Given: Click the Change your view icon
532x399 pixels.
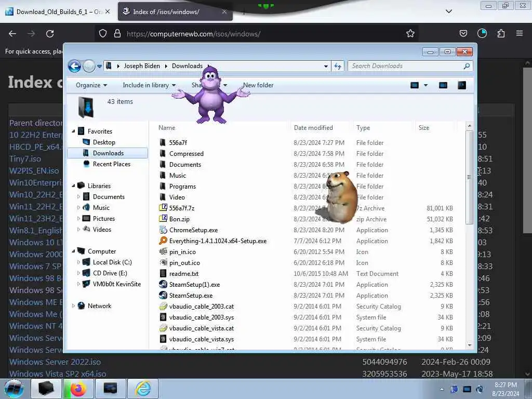Looking at the screenshot, I should point(415,85).
